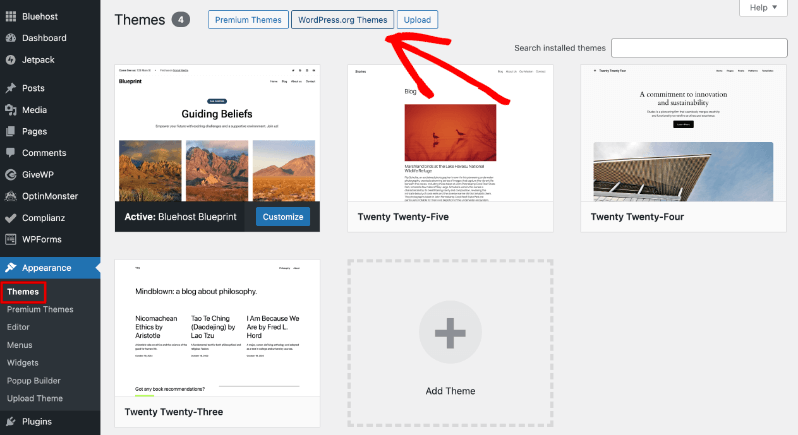
Task: Open the Media menu label
Action: 34,109
